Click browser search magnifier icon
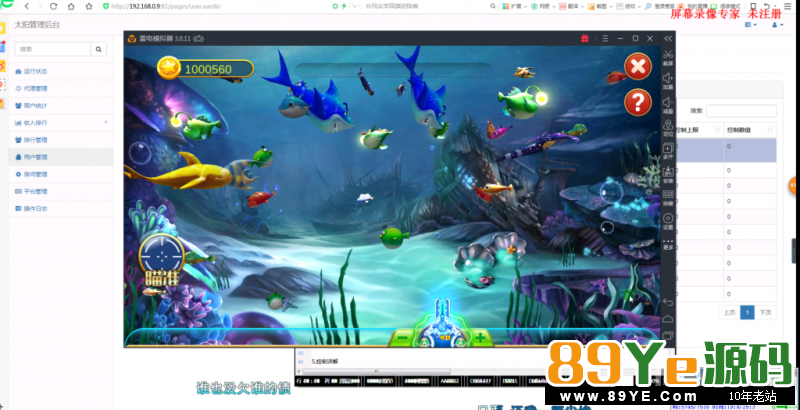 493,6
